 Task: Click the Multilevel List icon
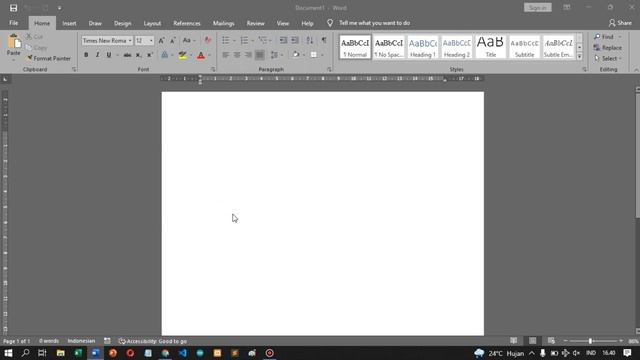pyautogui.click(x=263, y=40)
